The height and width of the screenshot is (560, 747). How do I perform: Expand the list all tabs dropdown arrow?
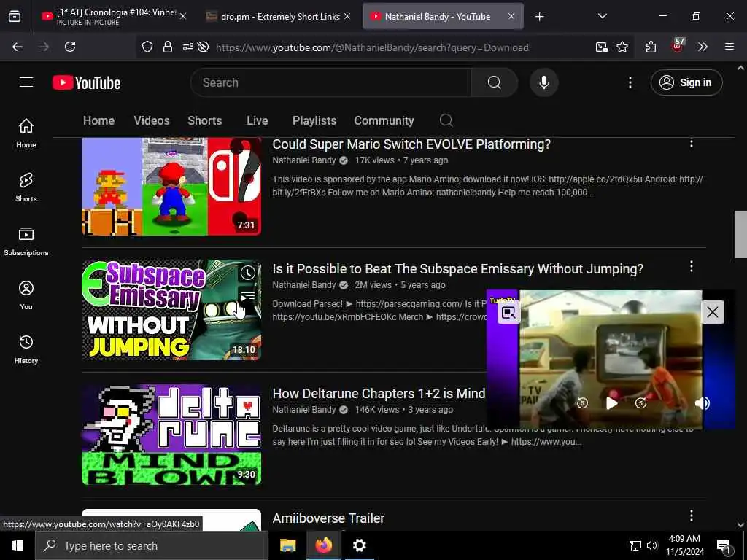tap(602, 16)
